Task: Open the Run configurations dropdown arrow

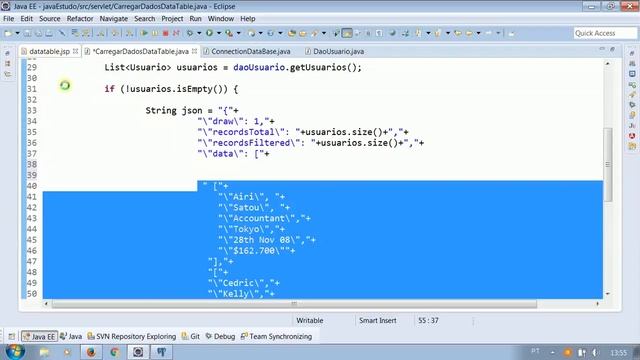Action: click(x=219, y=33)
